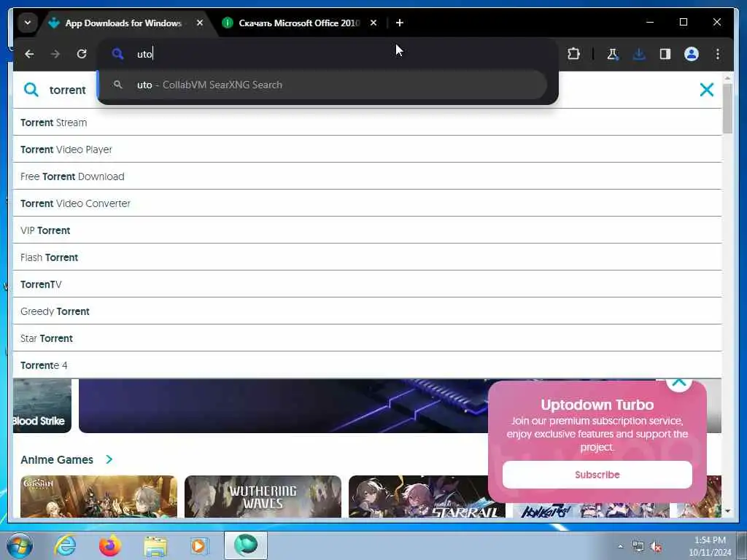Toggle the browser side panel
This screenshot has height=560, width=747.
tap(665, 54)
